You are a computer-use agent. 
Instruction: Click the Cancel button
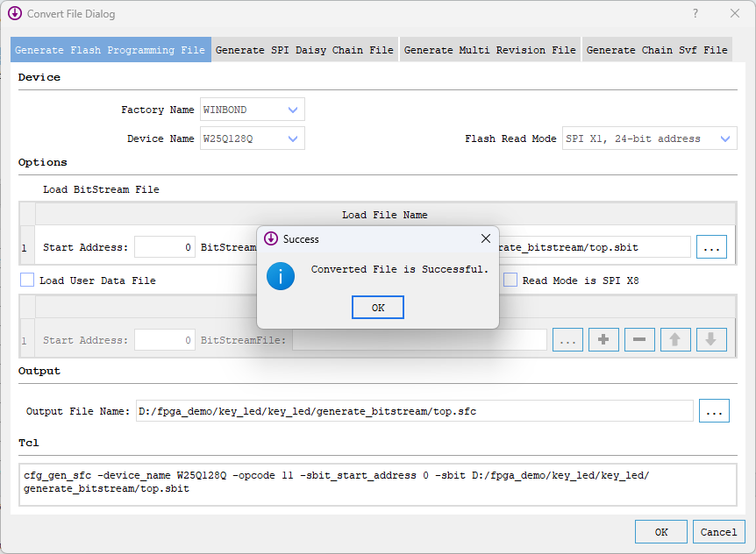click(719, 531)
